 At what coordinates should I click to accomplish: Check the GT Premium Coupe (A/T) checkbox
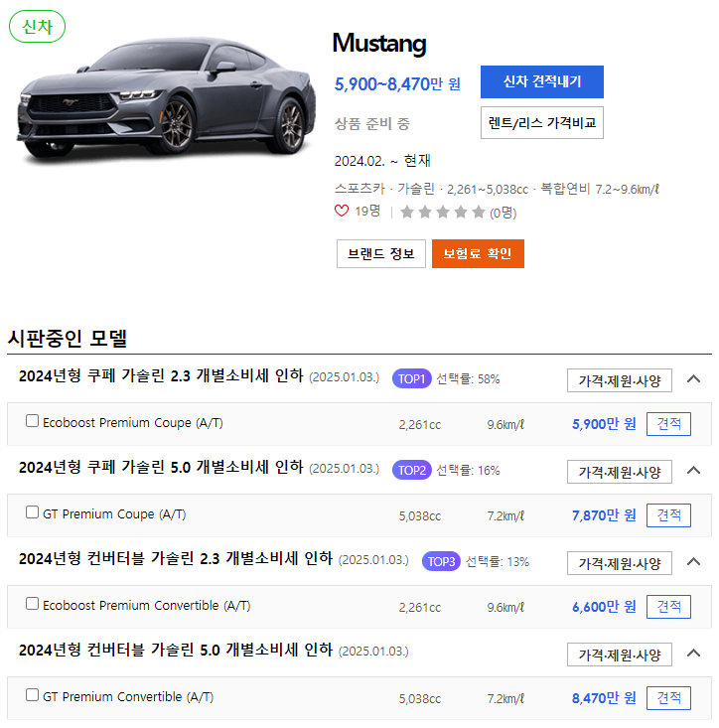point(32,512)
